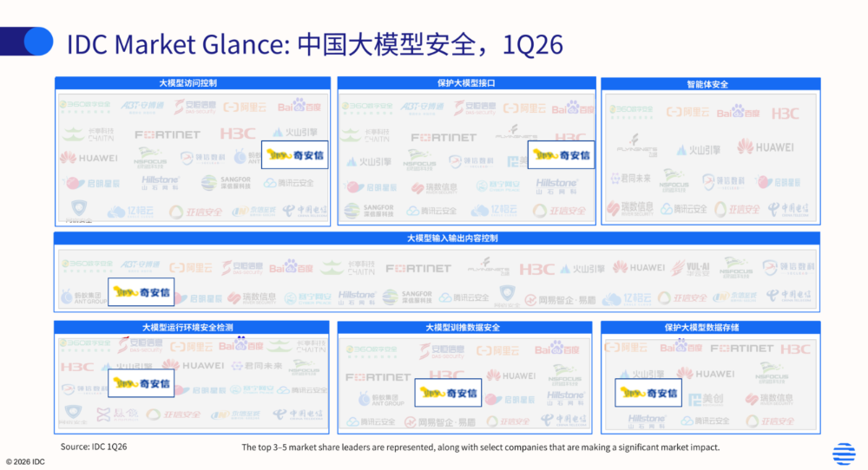Click the 阿里云 logo in 大模型访问控制 panel
This screenshot has height=470, width=868.
pyautogui.click(x=245, y=107)
